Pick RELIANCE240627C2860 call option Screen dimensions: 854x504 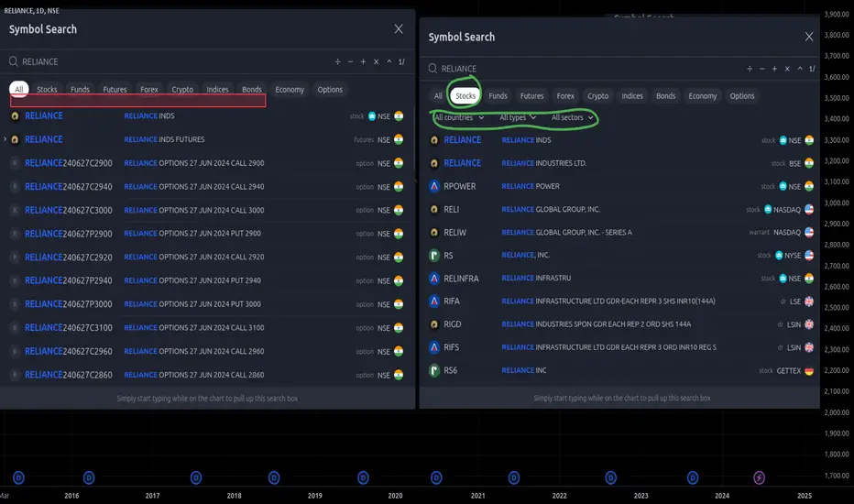tap(207, 375)
